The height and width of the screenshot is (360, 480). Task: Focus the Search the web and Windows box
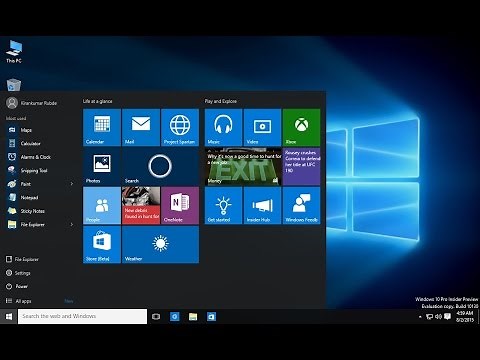coord(82,316)
